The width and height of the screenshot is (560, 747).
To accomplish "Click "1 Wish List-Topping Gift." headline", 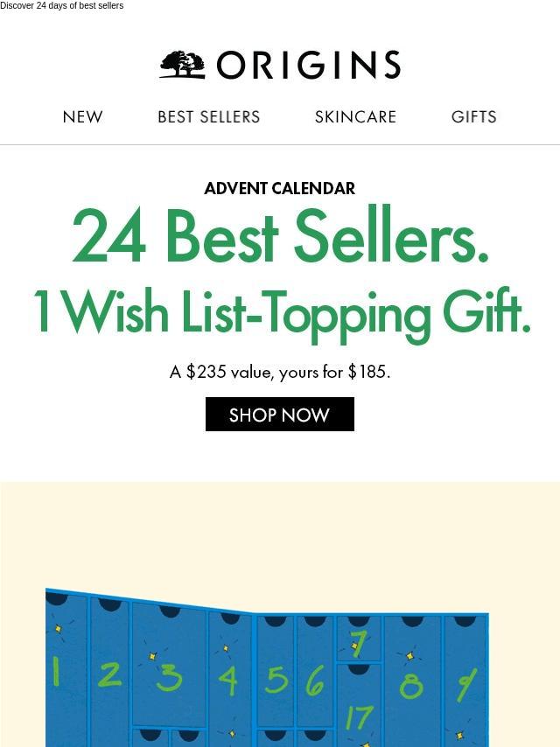I will [x=280, y=312].
